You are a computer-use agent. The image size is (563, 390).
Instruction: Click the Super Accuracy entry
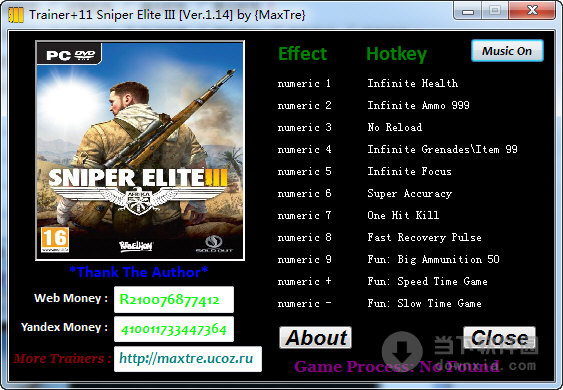[x=410, y=194]
